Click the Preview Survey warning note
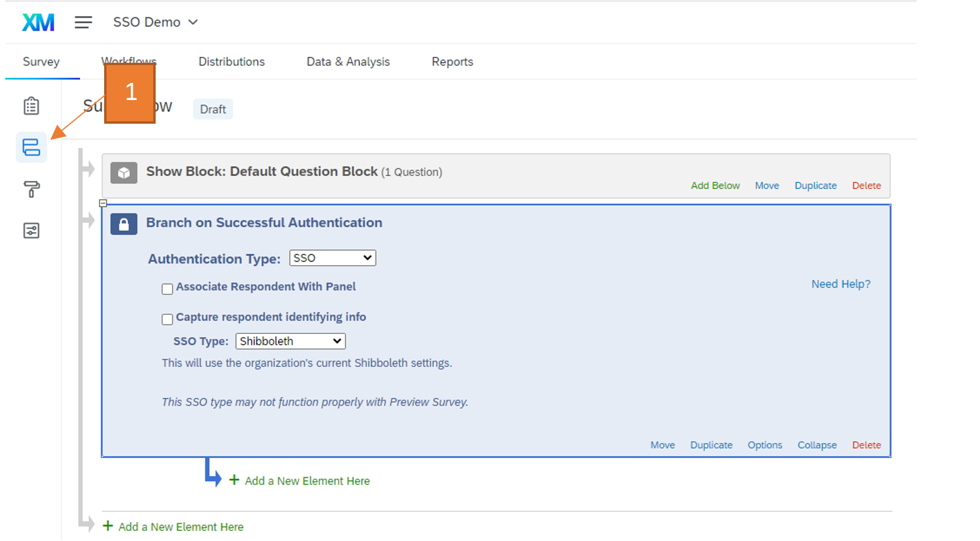Image resolution: width=980 pixels, height=541 pixels. 315,402
